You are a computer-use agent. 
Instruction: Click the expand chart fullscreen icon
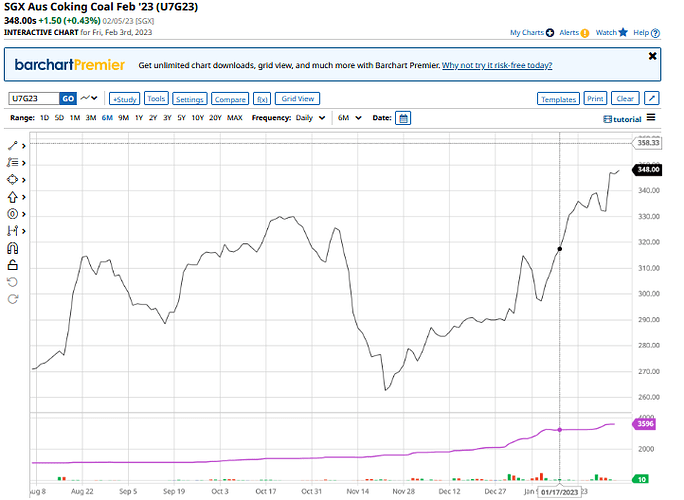coord(651,98)
